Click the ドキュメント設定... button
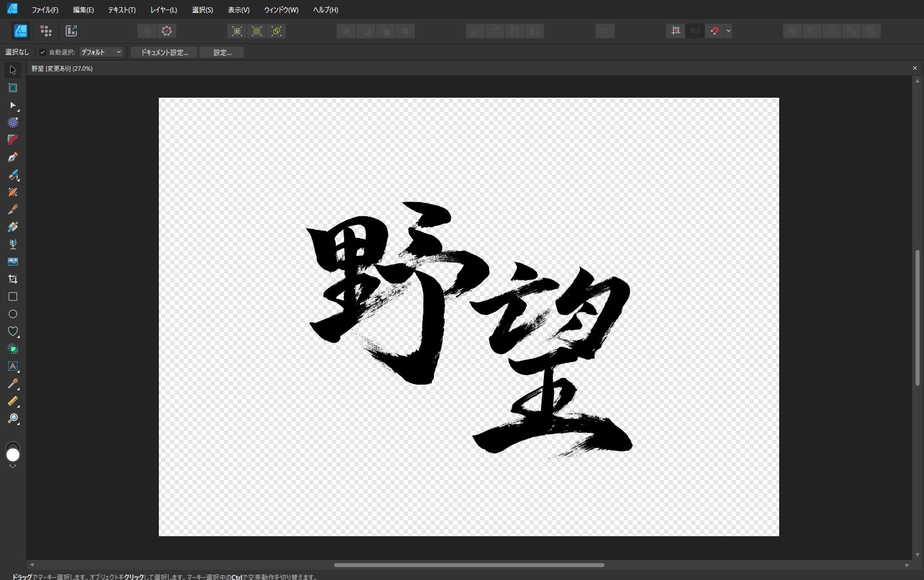The height and width of the screenshot is (580, 924). coord(164,52)
